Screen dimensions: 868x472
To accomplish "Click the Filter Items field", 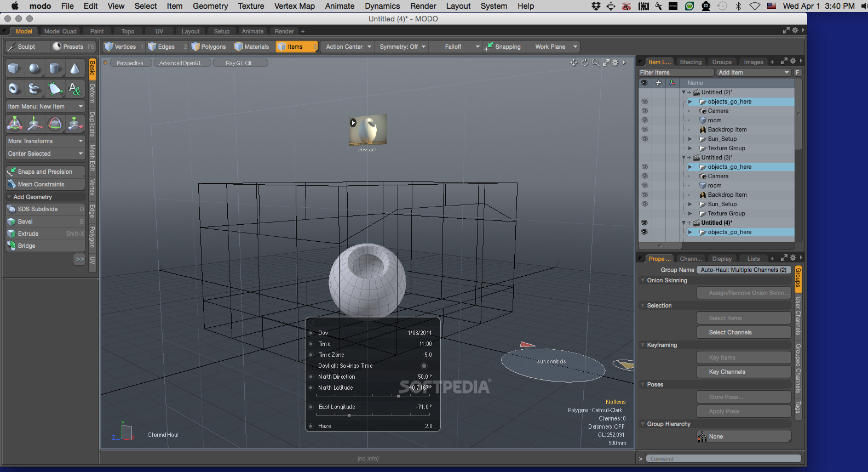I will tap(676, 72).
